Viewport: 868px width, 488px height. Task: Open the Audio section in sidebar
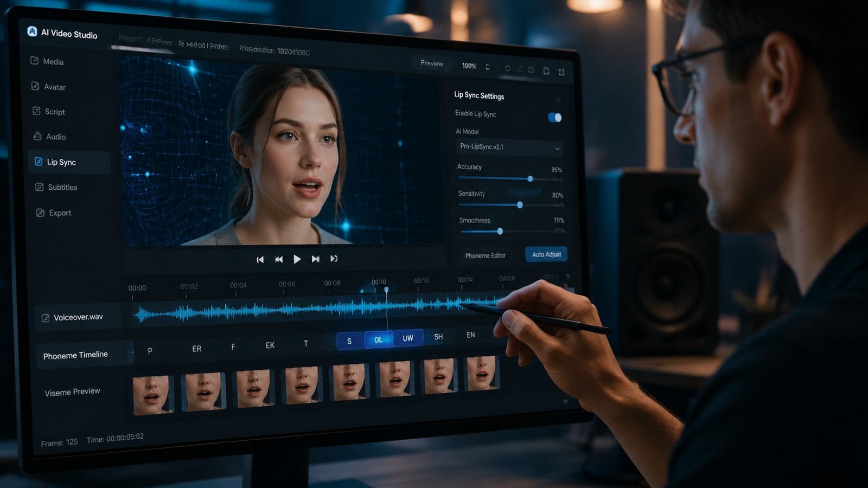tap(49, 136)
